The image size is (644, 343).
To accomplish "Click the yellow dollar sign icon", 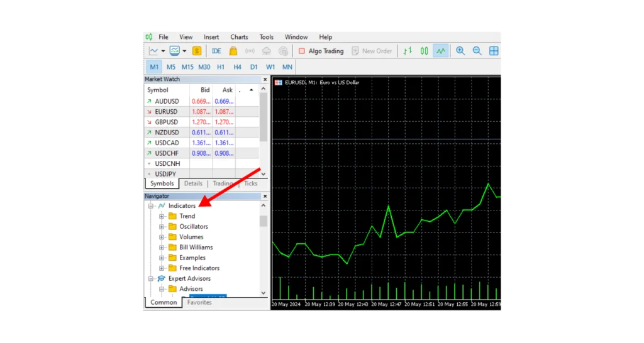I will pyautogui.click(x=197, y=51).
